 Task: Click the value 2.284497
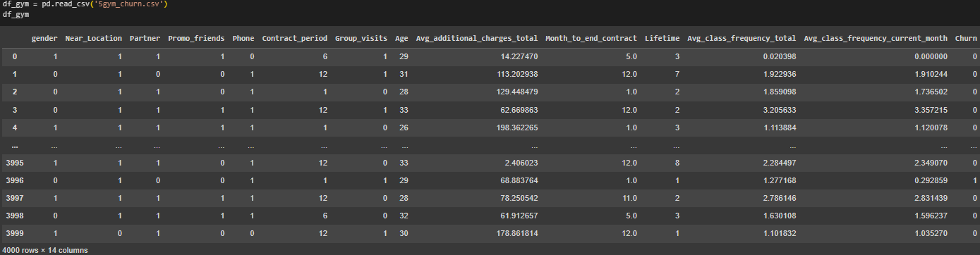tap(780, 163)
